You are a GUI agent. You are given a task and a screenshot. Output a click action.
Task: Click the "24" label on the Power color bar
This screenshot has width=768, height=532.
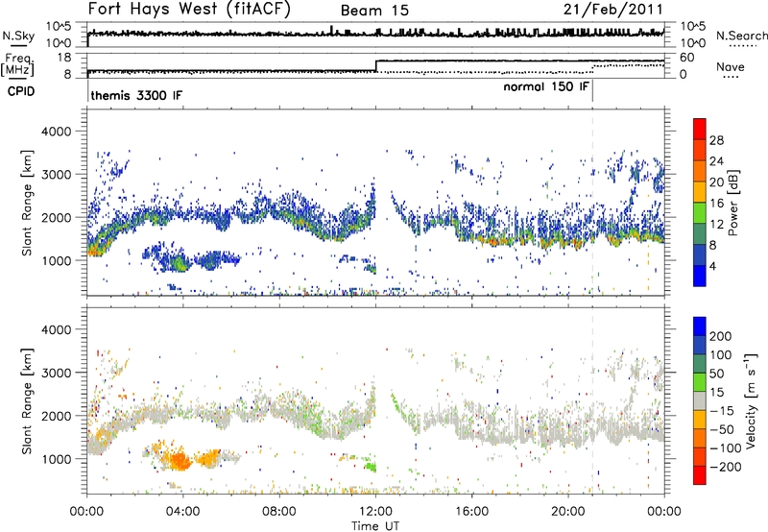click(x=716, y=161)
